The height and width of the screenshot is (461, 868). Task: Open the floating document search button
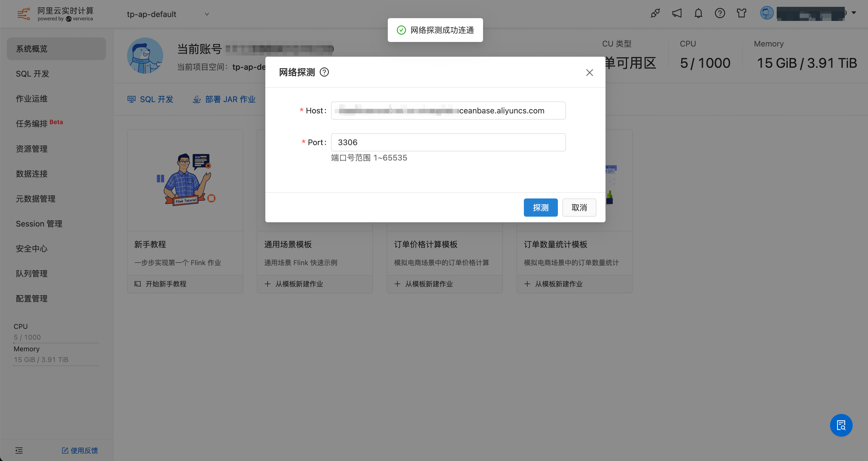pyautogui.click(x=841, y=425)
